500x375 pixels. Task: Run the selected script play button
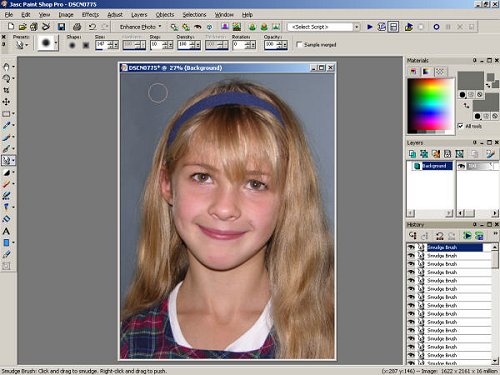tap(370, 27)
